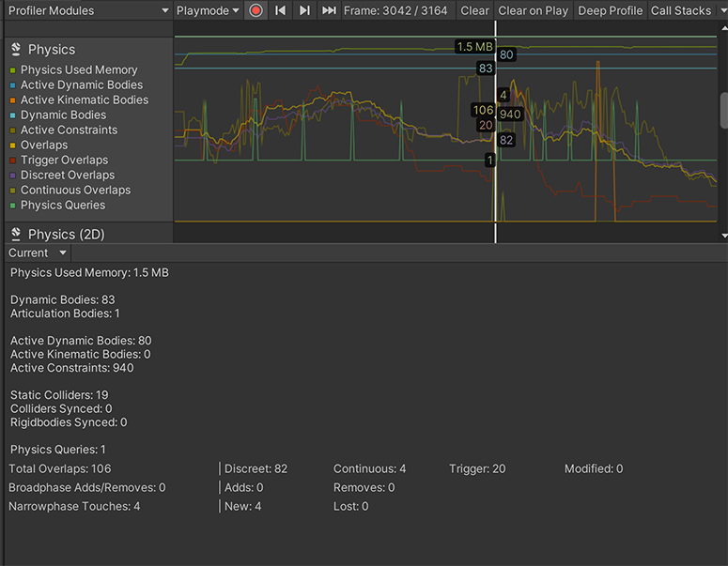Click 'Broadphase Adds/Removes: 0' detail text
This screenshot has height=566, width=728.
tap(87, 487)
